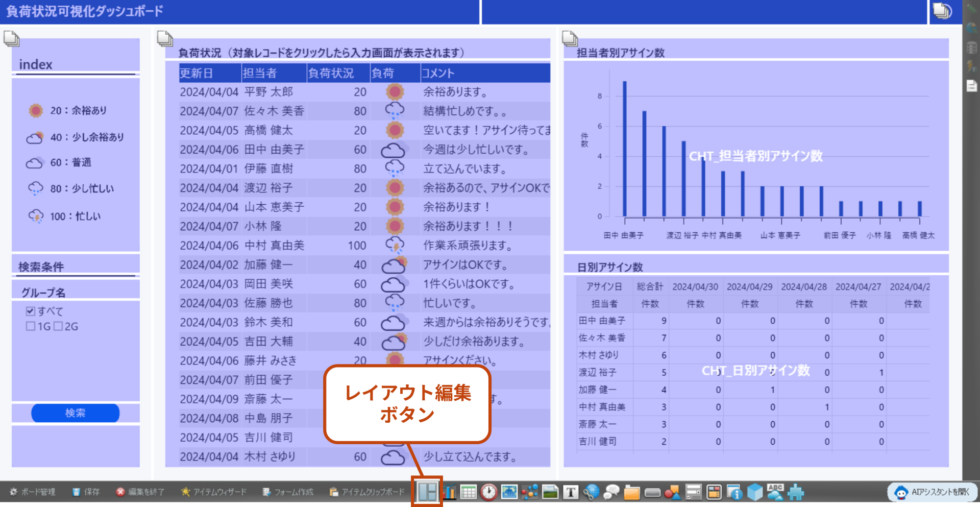Select the row for 高橋 健太
The height and width of the screenshot is (507, 980).
click(x=364, y=130)
